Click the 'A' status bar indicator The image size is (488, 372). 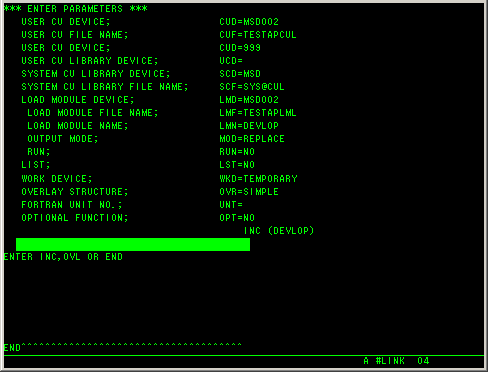(x=366, y=361)
